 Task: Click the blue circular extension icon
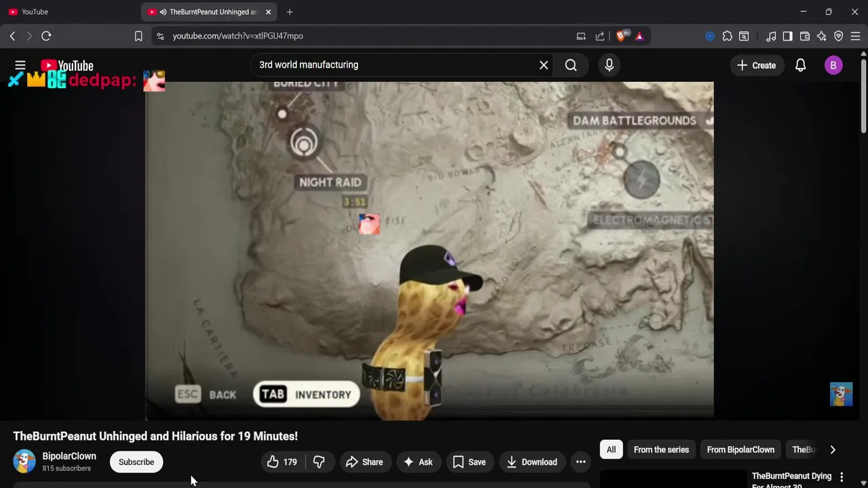point(710,36)
